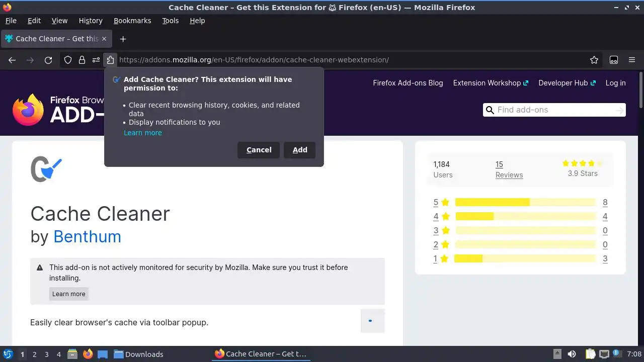Open Learn more link in permission dialog
Image resolution: width=644 pixels, height=362 pixels.
tap(143, 133)
